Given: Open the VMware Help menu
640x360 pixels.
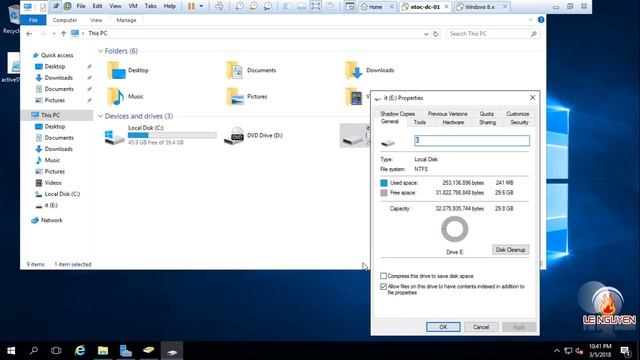Looking at the screenshot, I should [169, 6].
